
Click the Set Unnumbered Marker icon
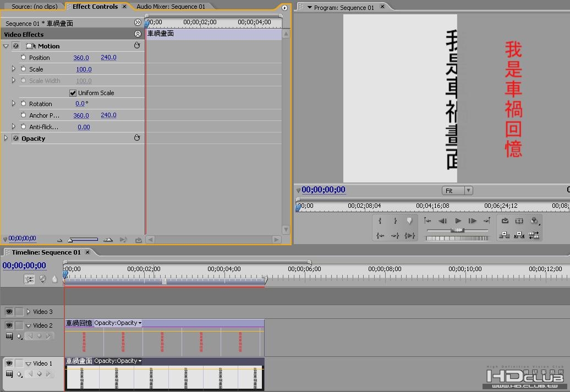pyautogui.click(x=409, y=221)
